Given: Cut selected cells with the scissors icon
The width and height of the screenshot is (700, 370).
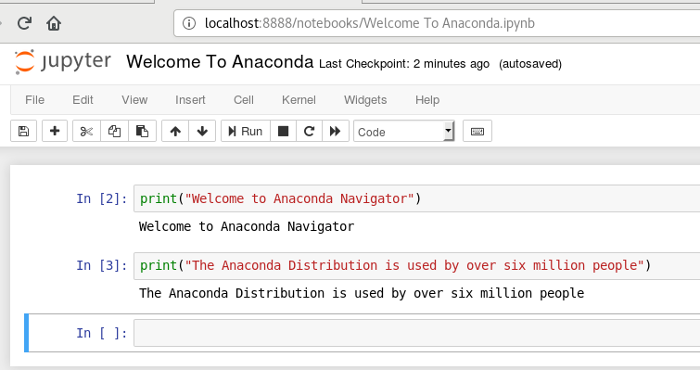Looking at the screenshot, I should pyautogui.click(x=87, y=131).
